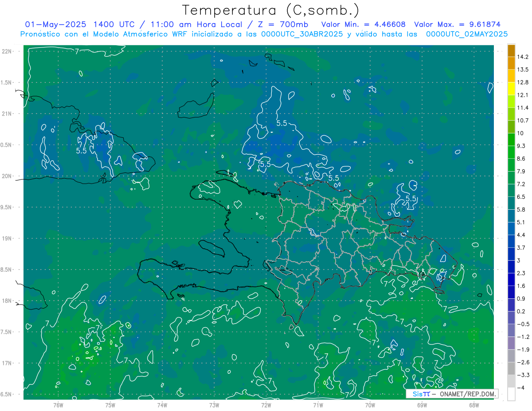532x411 pixels.
Task: Pick the gray swatch between -2.6 and -3.3
Action: [x=511, y=369]
